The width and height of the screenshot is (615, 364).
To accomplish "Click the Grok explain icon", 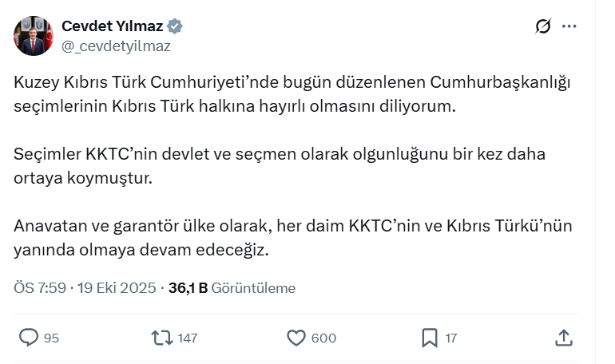I will pos(542,26).
